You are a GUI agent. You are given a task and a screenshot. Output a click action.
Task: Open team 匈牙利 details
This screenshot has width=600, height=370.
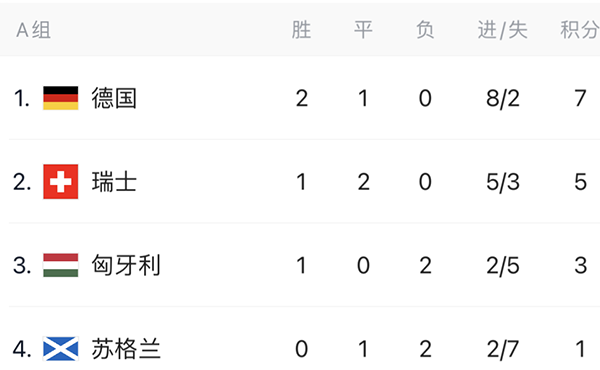[x=126, y=265]
